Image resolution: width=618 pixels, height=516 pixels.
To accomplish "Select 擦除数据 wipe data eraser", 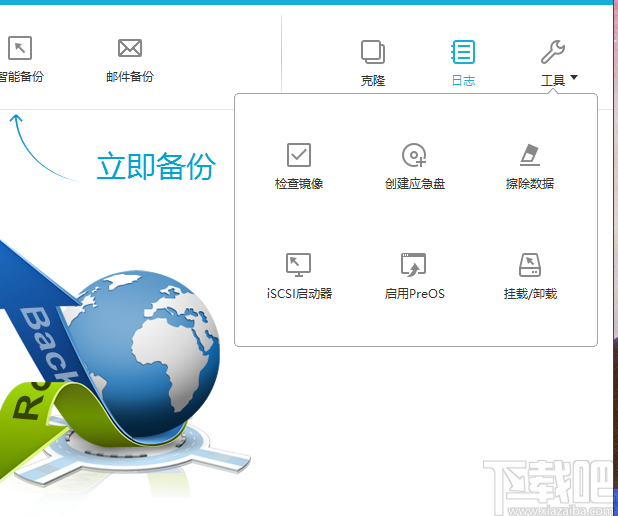I will (x=530, y=155).
